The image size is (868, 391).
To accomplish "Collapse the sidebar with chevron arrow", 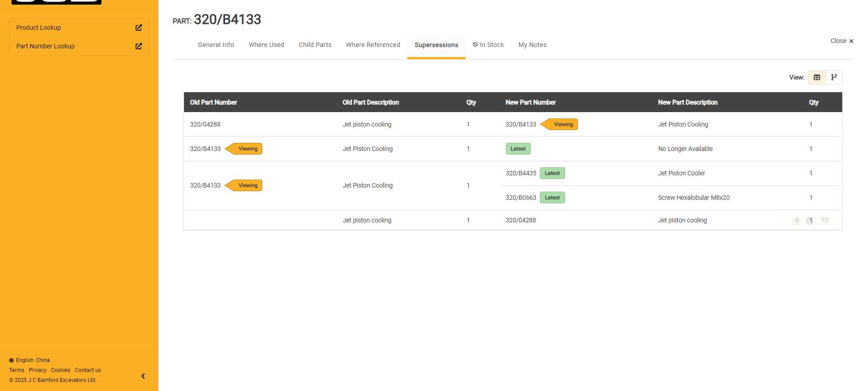I will click(x=143, y=376).
